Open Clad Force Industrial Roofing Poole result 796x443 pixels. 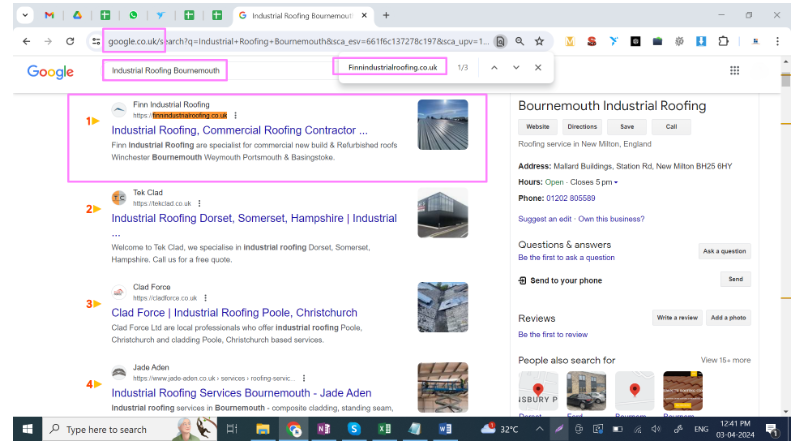point(235,313)
